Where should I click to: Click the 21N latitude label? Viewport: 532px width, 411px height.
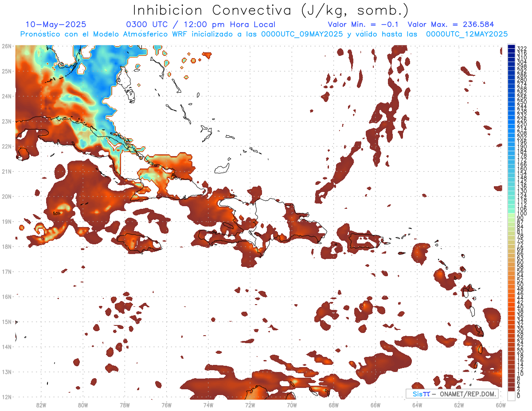coord(6,171)
